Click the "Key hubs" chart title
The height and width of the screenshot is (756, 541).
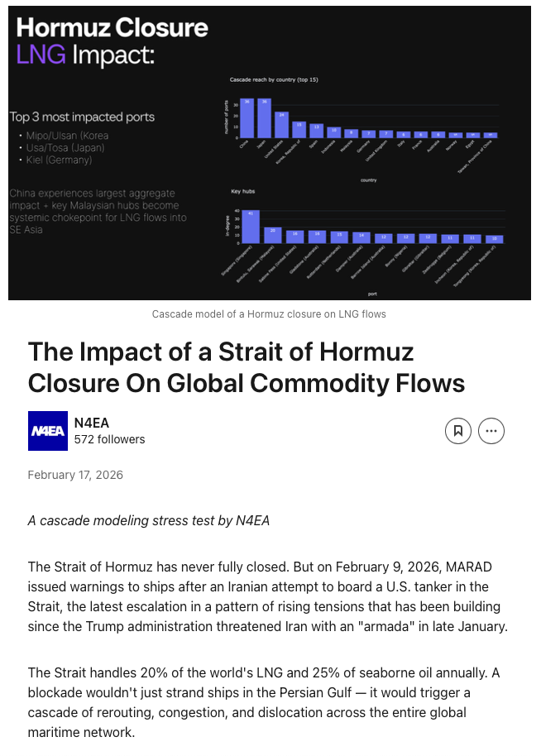[242, 191]
